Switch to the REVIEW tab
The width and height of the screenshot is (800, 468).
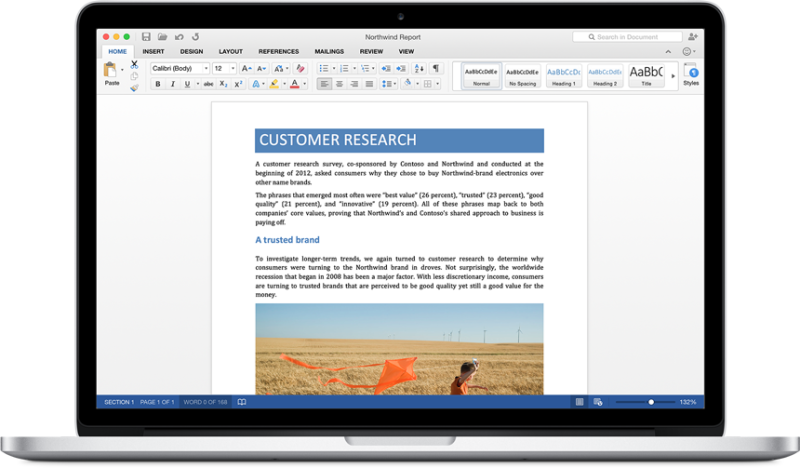point(371,52)
